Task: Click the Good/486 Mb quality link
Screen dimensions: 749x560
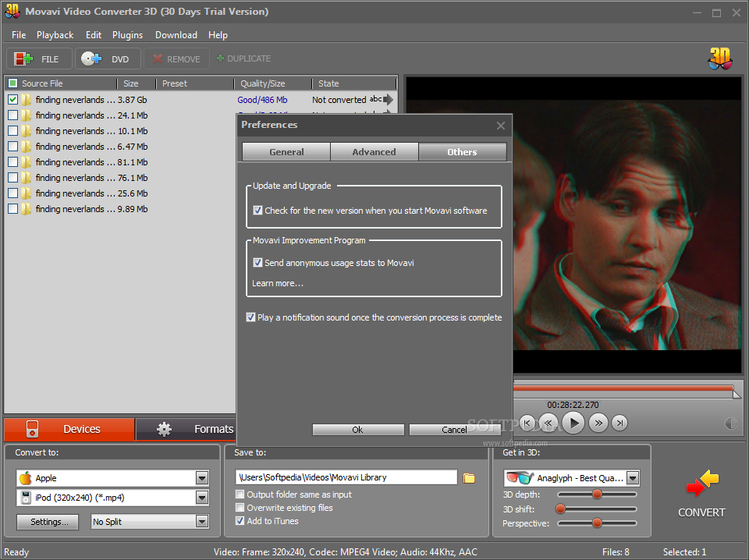Action: click(262, 99)
